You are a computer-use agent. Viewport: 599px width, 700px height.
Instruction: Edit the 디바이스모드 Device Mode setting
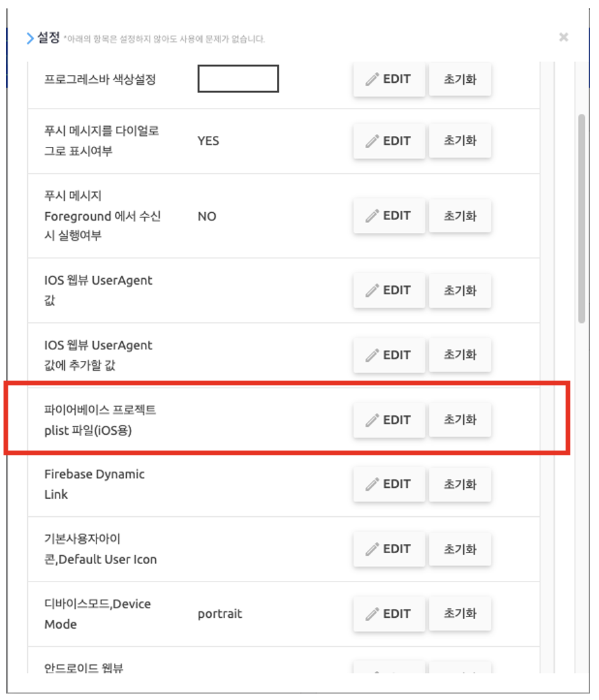tap(389, 613)
